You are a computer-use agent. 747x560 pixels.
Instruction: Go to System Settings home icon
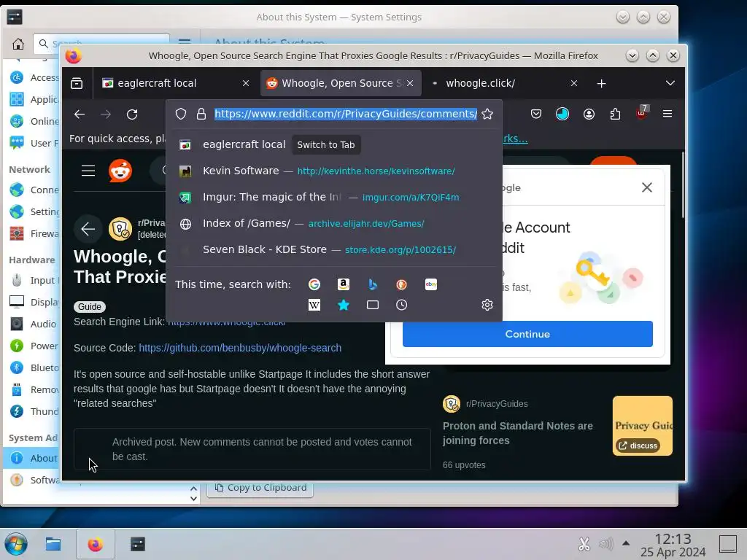coord(18,44)
